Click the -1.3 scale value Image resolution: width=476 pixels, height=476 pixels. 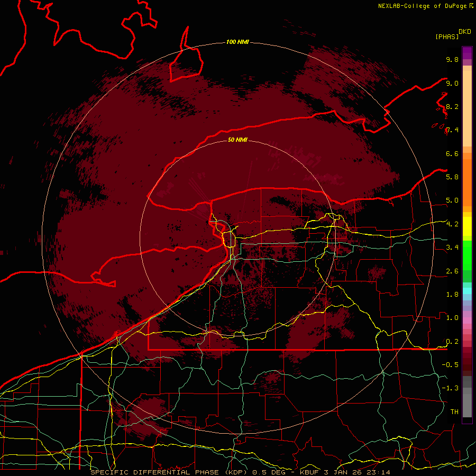450,388
